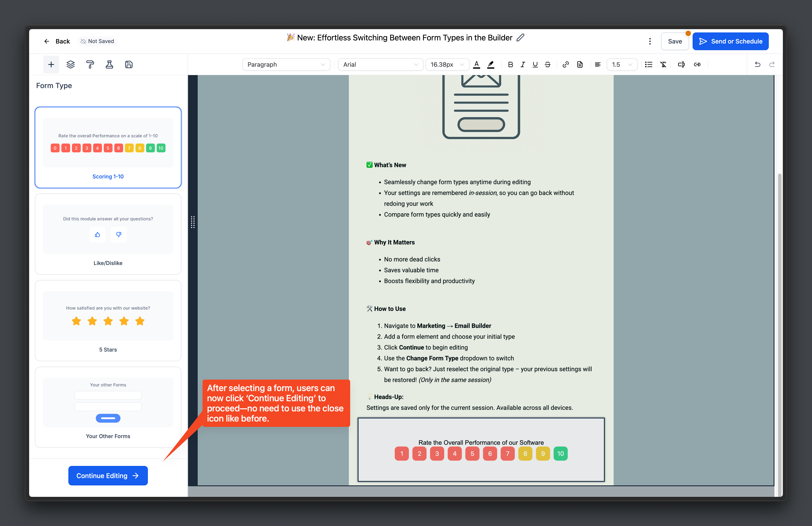The width and height of the screenshot is (812, 526).
Task: Click 'Compare form types quickly and easily' bullet
Action: [437, 214]
